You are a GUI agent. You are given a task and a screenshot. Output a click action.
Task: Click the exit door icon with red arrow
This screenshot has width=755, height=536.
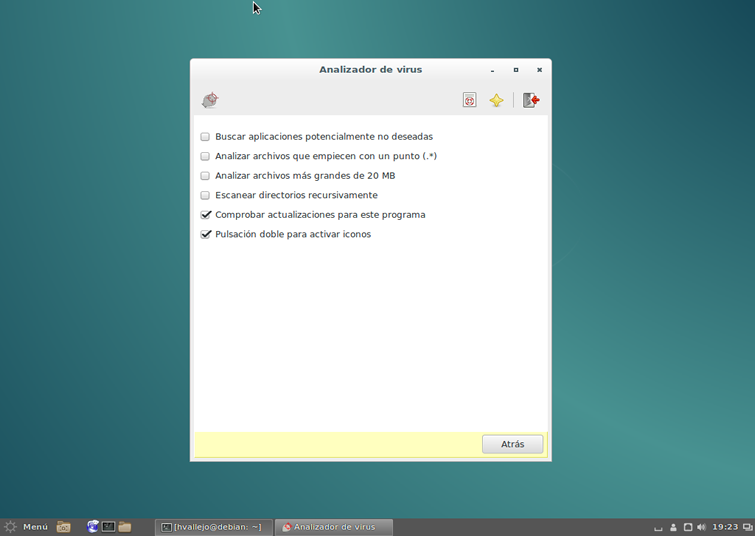(x=531, y=100)
